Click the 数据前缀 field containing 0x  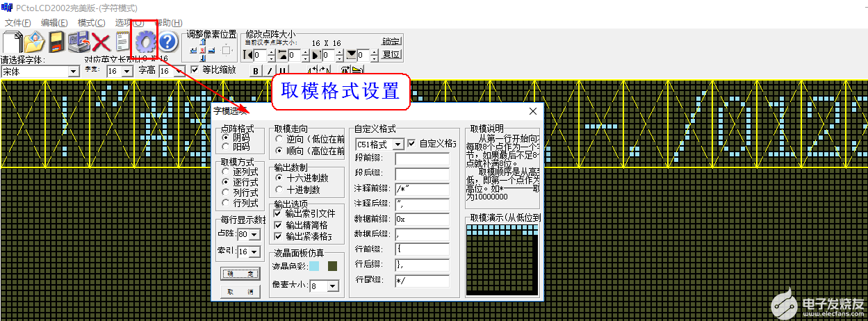pyautogui.click(x=422, y=218)
